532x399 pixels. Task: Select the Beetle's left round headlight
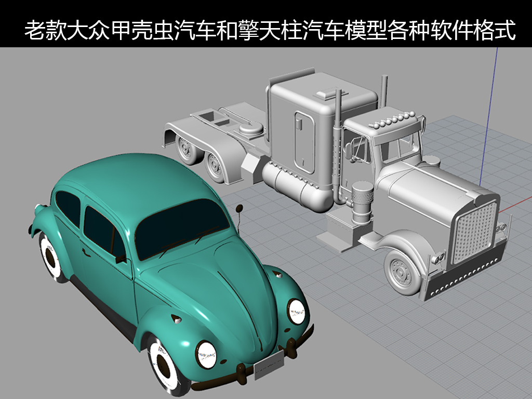[x=205, y=355]
